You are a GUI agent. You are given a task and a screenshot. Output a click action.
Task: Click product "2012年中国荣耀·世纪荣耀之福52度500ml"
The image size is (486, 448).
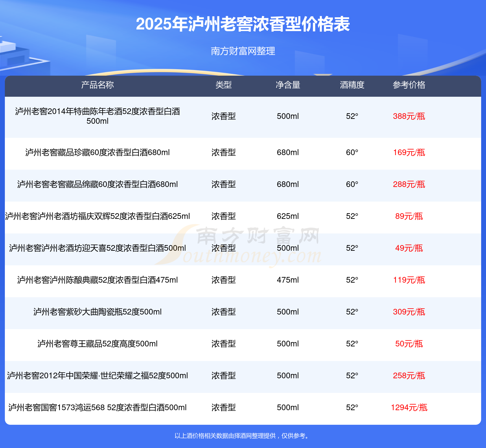(114, 376)
